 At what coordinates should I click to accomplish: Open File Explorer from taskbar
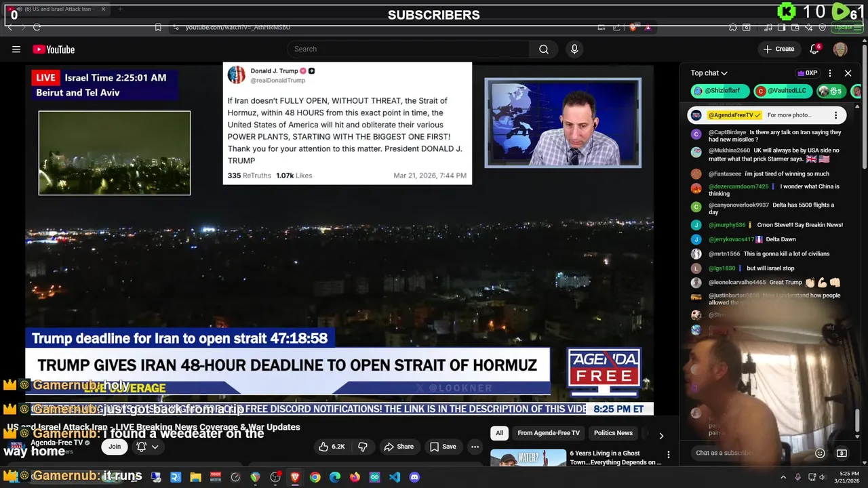195,477
